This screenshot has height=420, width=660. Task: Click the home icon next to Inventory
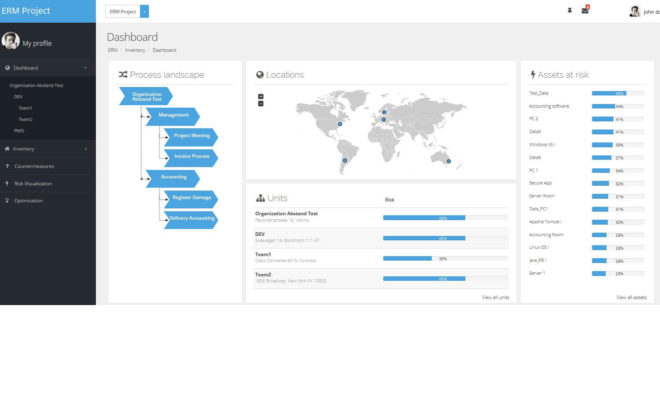[7, 149]
